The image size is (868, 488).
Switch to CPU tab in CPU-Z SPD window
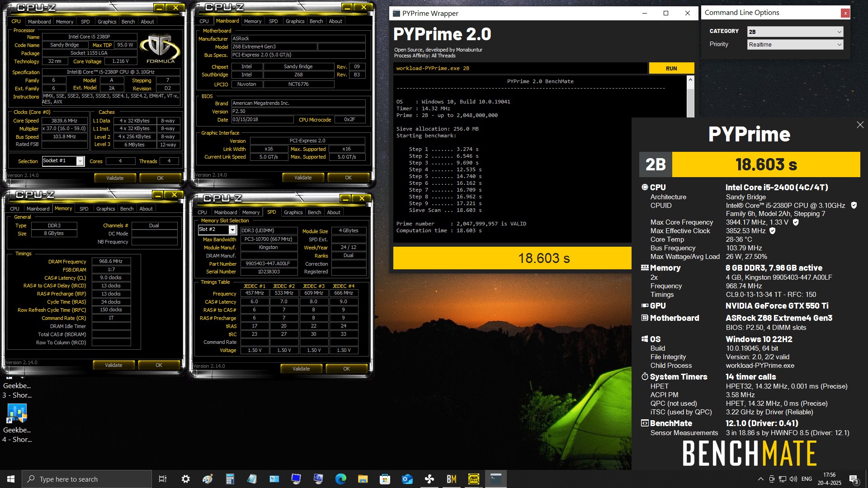pos(203,212)
